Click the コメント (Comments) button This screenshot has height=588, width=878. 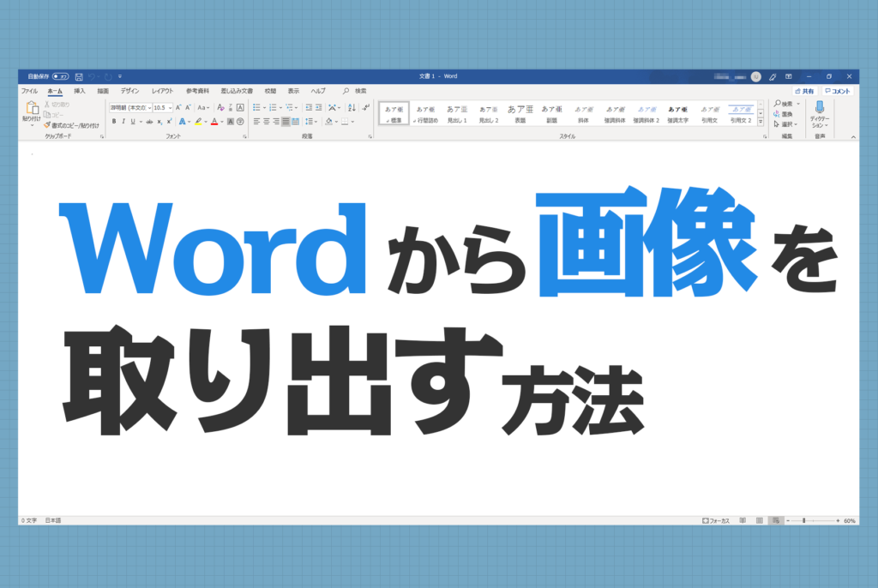(x=837, y=91)
